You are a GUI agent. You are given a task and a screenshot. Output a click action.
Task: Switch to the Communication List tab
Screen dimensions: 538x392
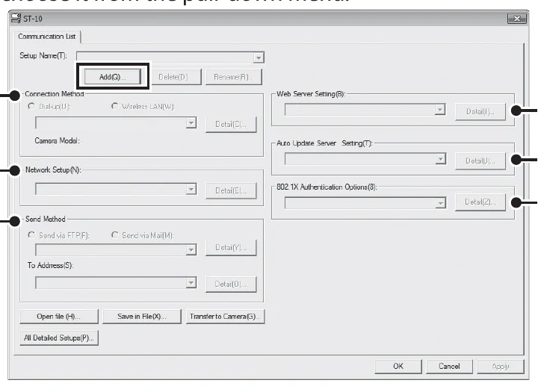(x=46, y=37)
